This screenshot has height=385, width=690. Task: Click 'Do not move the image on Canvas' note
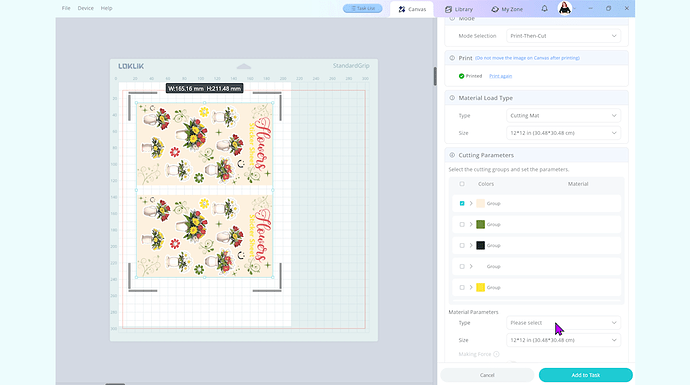527,58
